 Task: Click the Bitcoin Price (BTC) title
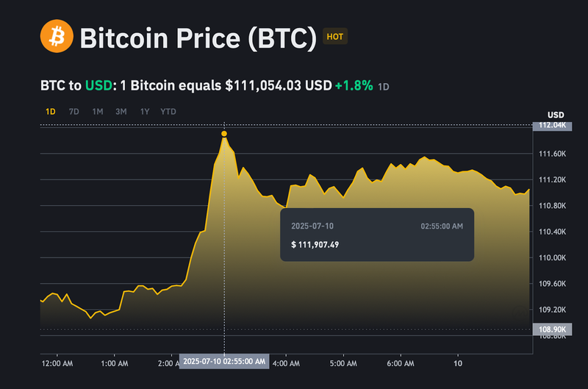point(198,38)
